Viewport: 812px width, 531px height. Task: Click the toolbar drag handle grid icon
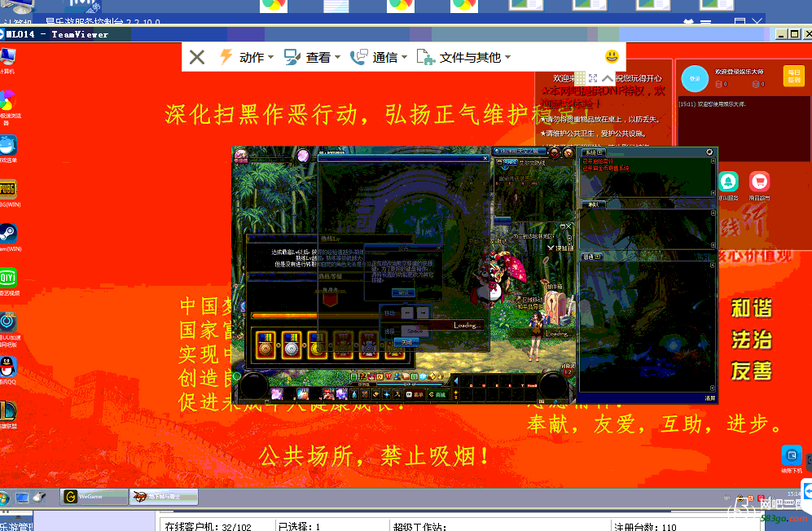580,78
